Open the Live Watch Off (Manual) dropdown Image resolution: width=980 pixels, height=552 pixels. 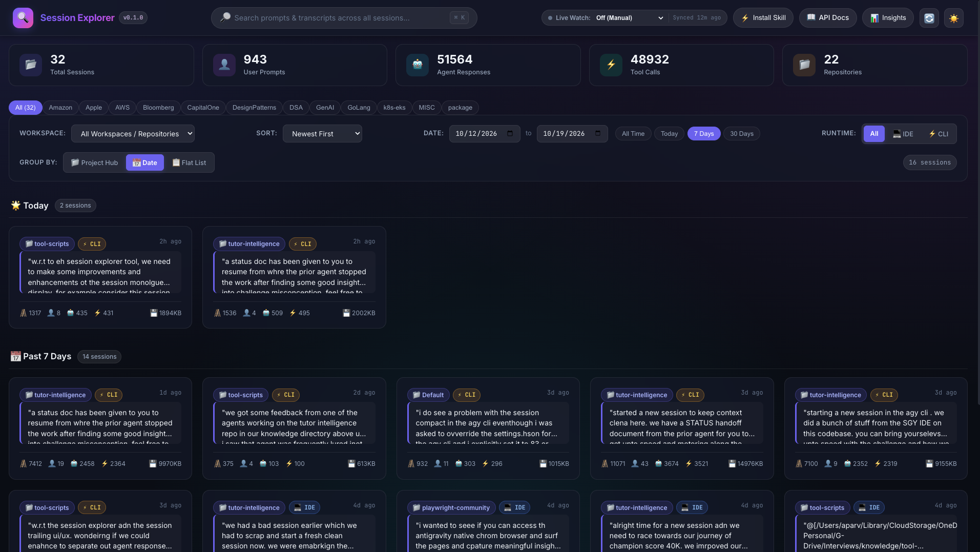point(630,17)
